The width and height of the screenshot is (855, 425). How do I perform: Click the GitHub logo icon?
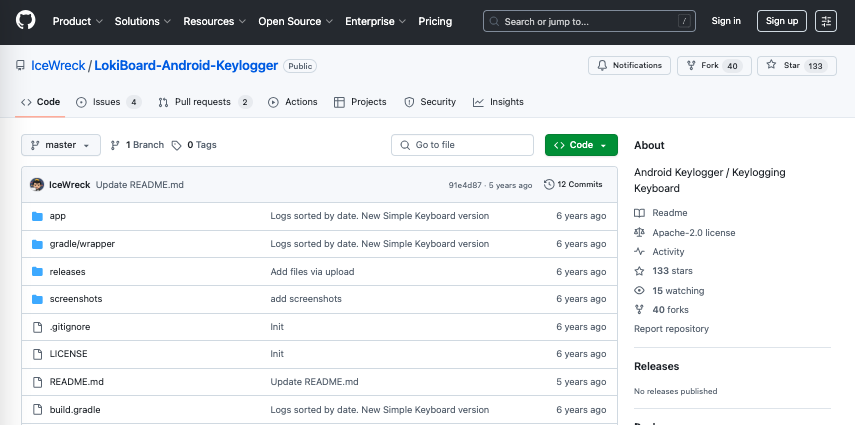click(26, 21)
